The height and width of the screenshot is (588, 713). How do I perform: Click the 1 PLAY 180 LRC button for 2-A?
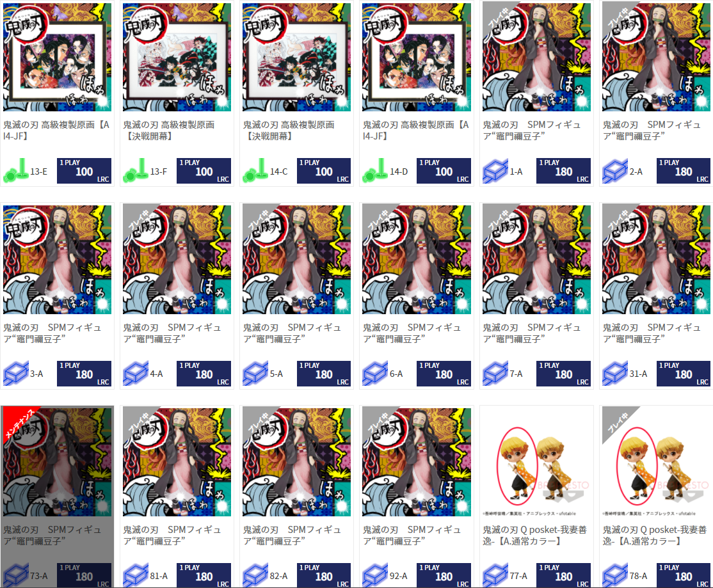[x=684, y=171]
